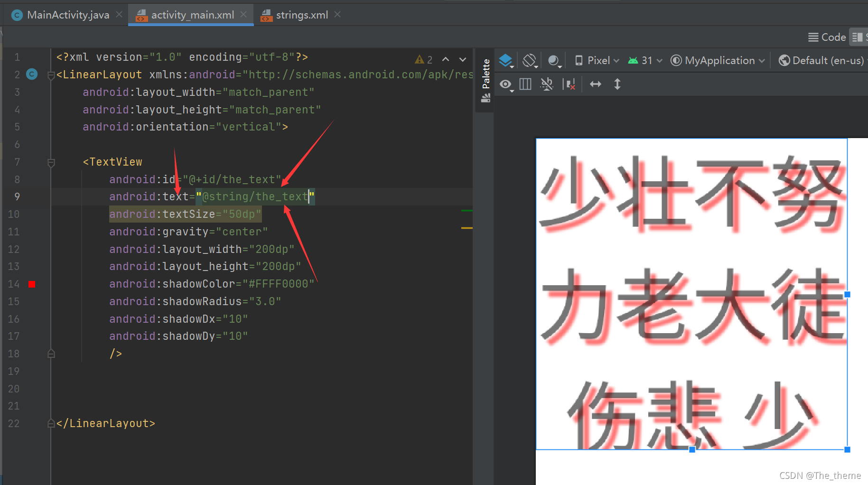
Task: Open the Default (en-us) locale dropdown
Action: [x=822, y=61]
